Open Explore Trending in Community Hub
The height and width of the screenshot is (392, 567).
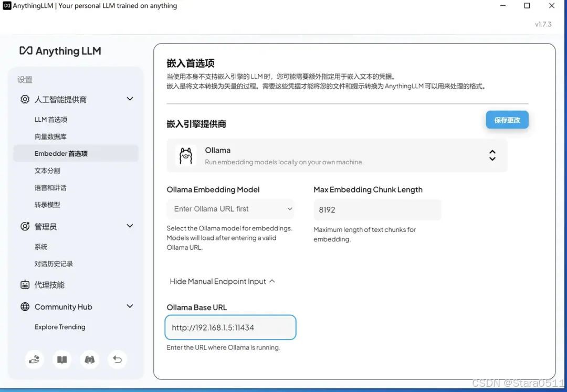(60, 326)
